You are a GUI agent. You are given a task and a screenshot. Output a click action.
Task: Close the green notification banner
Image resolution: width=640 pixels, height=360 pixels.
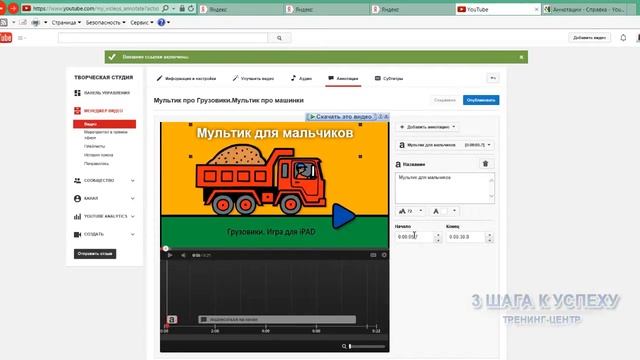tap(521, 57)
